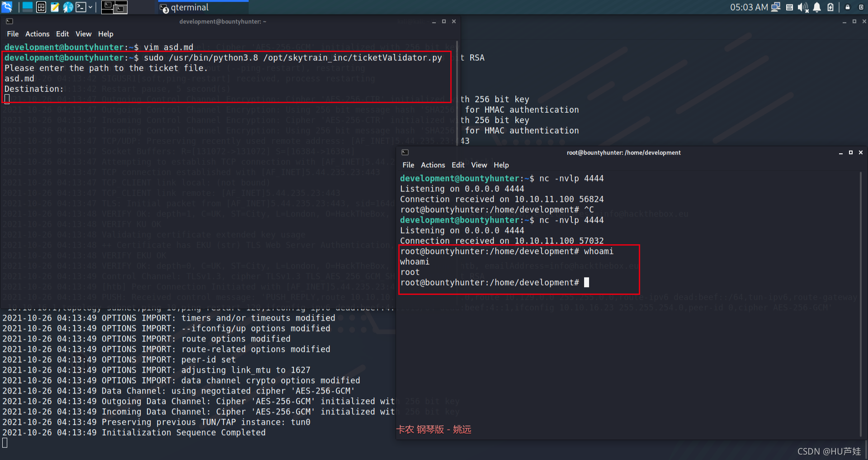The height and width of the screenshot is (460, 868).
Task: Click 'peer-id set' log line
Action: pos(119,360)
